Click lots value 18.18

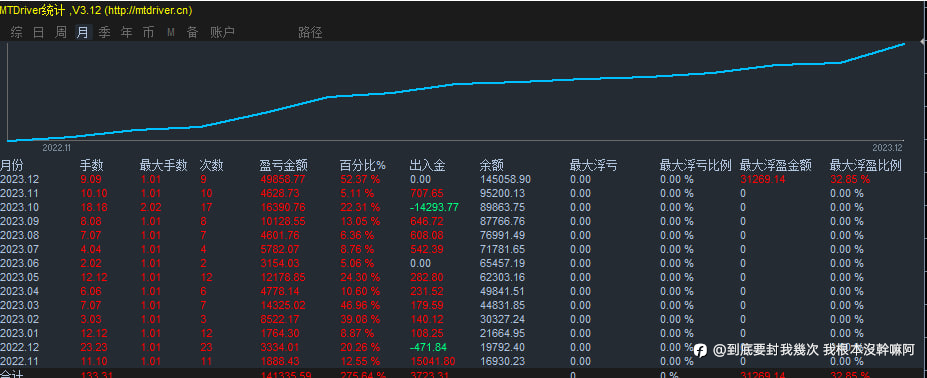(93, 207)
